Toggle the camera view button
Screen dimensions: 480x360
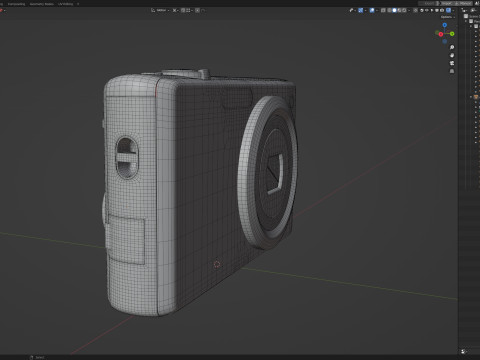coord(452,63)
